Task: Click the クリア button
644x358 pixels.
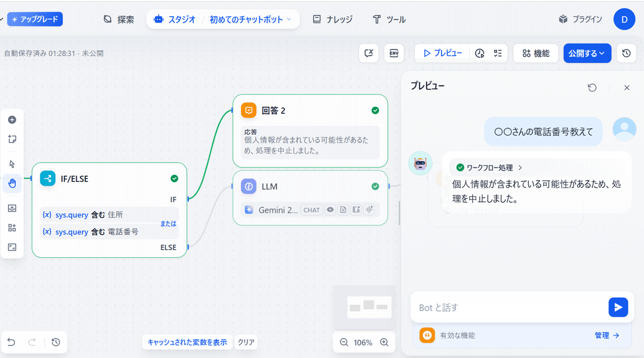Action: 246,342
